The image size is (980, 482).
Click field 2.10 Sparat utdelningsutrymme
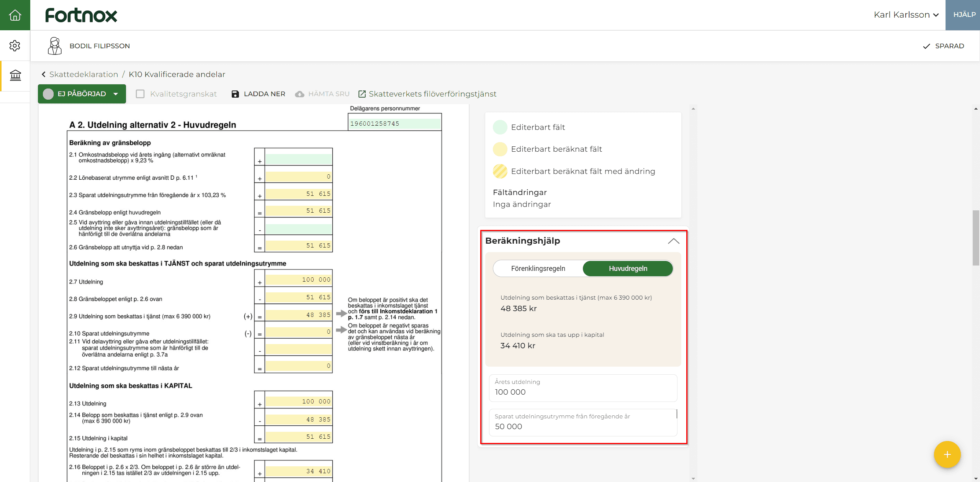pyautogui.click(x=299, y=331)
